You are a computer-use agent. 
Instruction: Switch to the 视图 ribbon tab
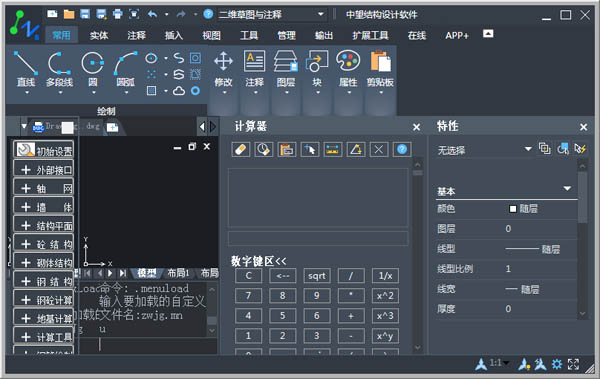211,36
